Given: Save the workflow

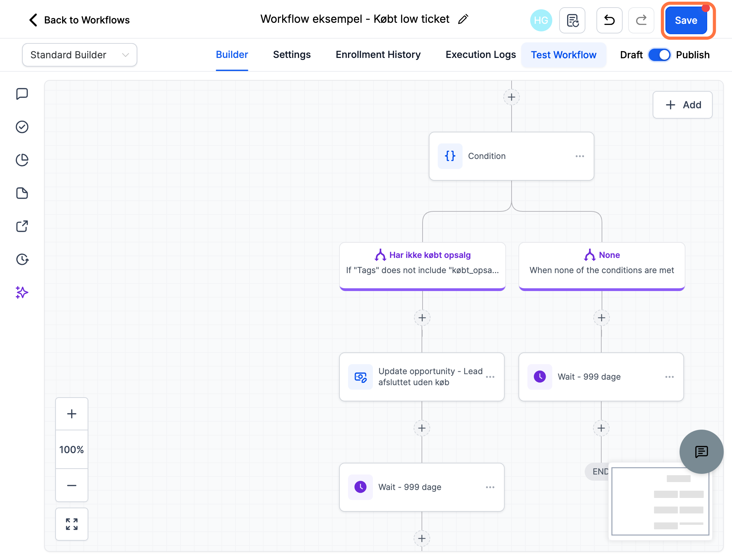Looking at the screenshot, I should pos(686,20).
